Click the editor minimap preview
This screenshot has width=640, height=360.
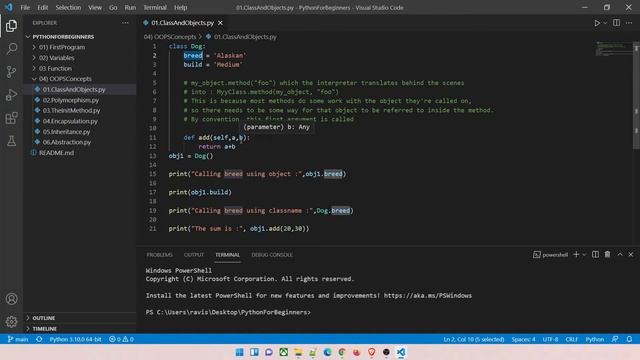(613, 49)
